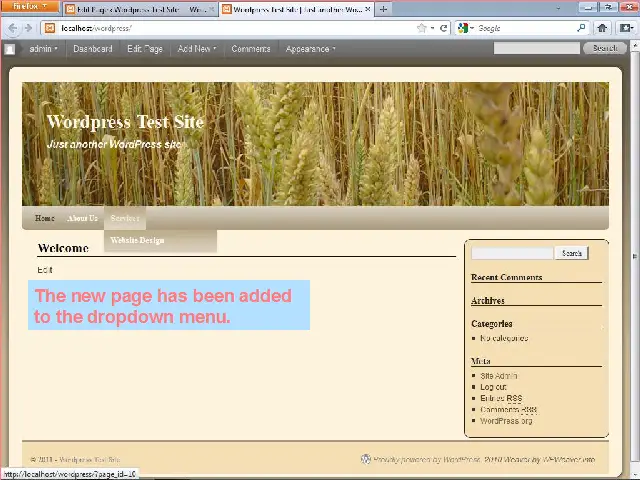The height and width of the screenshot is (480, 640).
Task: Click the Welcome page heading
Action: click(x=63, y=248)
